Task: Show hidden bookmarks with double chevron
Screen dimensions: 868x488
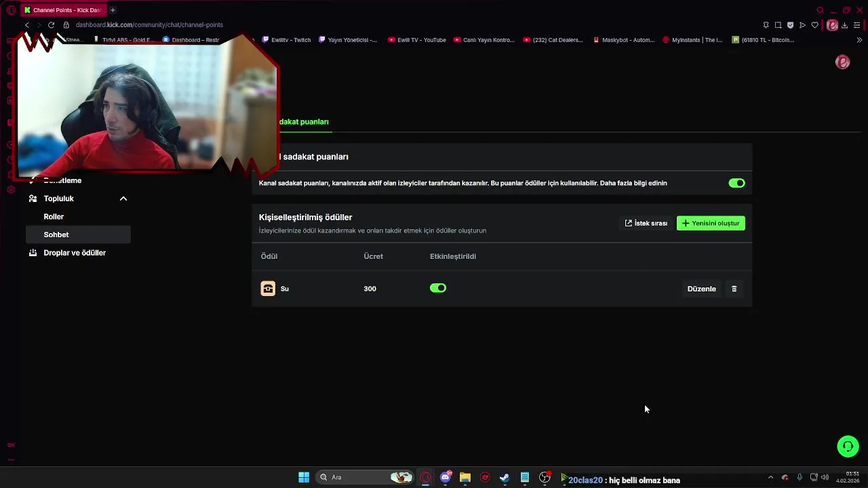Action: 859,40
